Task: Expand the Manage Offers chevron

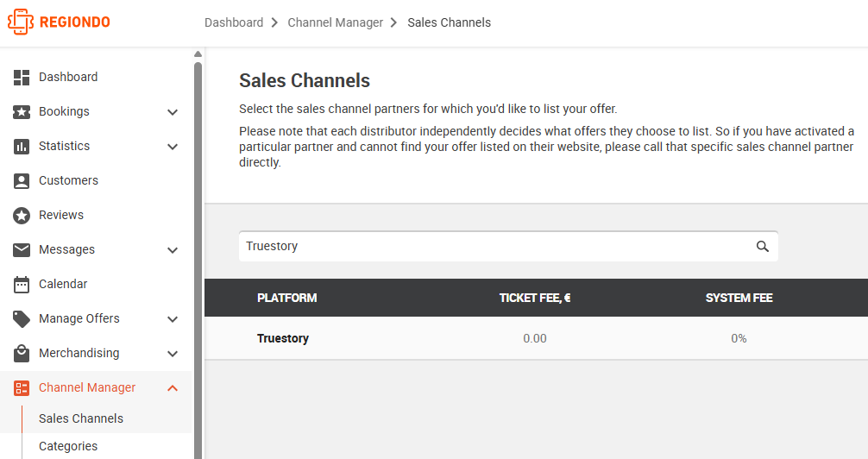Action: click(x=173, y=319)
